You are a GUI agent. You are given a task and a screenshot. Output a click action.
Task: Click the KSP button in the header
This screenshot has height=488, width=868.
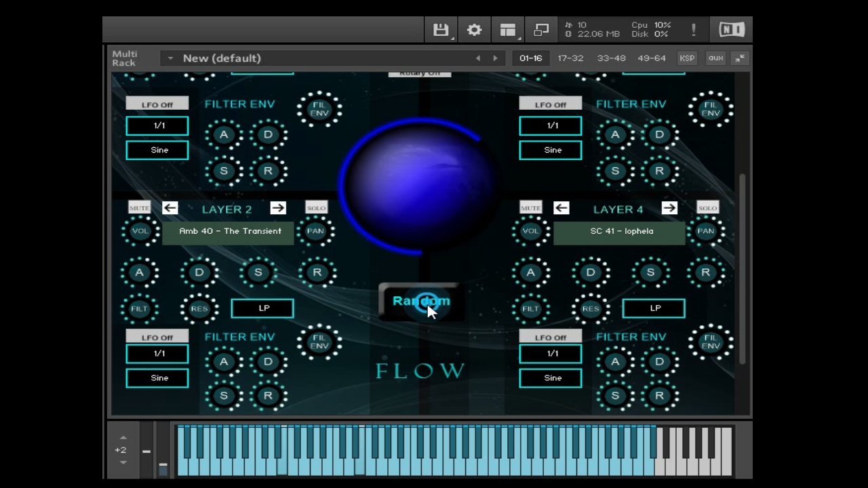point(686,58)
